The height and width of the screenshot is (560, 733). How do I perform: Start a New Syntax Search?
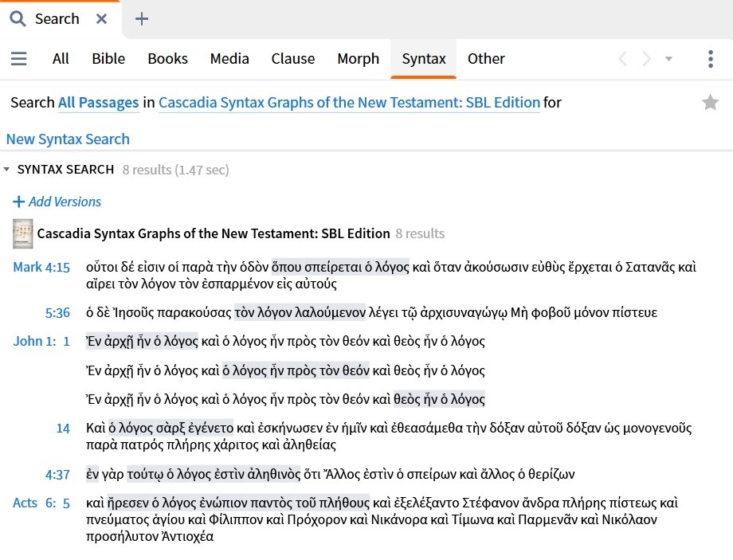tap(68, 139)
